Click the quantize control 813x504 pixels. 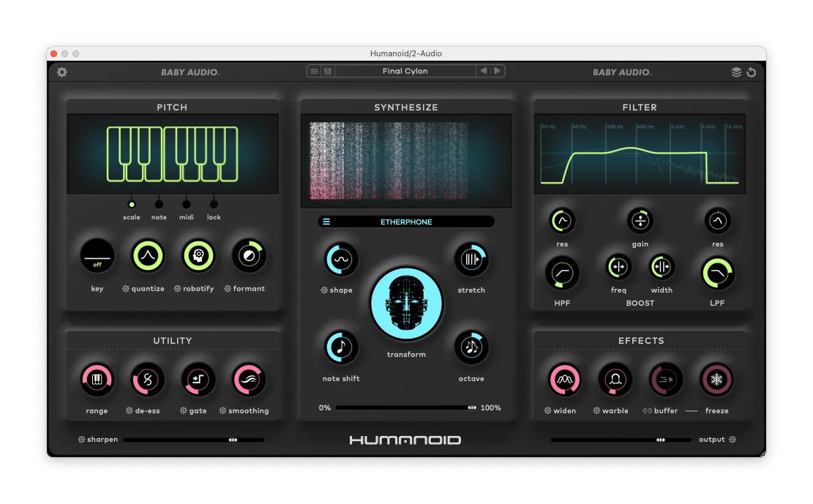coord(148,256)
